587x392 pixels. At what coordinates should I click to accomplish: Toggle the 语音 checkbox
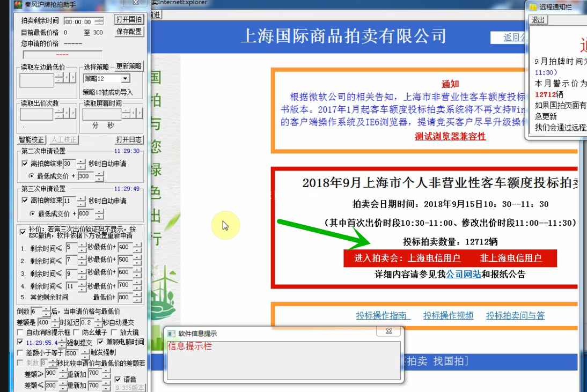pos(118,379)
